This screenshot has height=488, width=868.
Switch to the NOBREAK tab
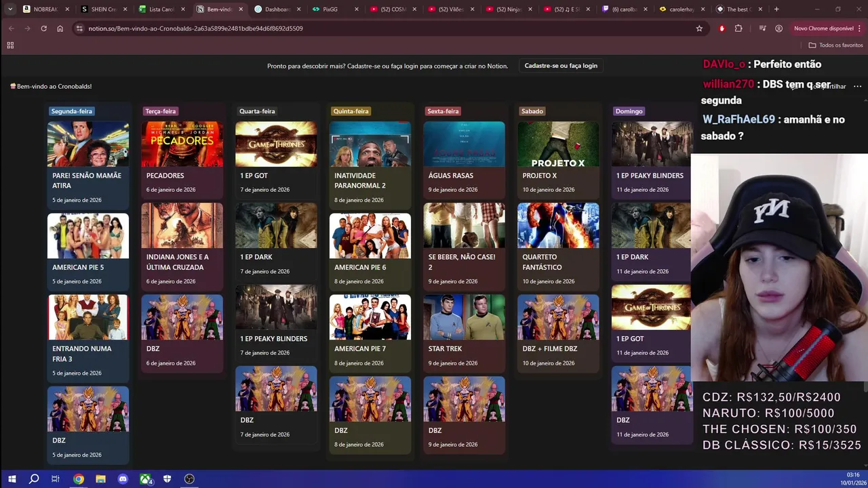coord(45,9)
